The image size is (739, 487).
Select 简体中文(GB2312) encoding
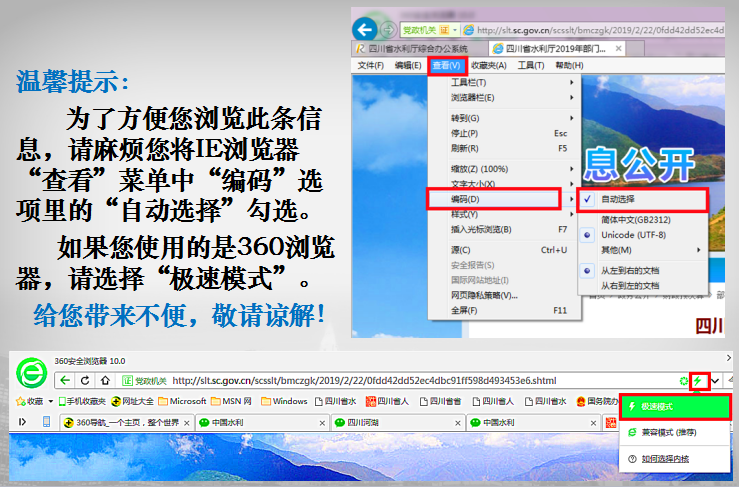coord(642,220)
